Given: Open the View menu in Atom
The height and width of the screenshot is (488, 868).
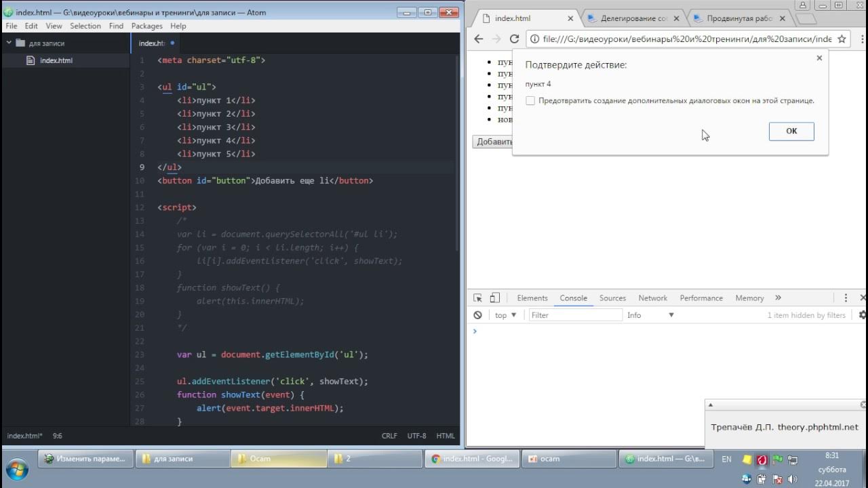Looking at the screenshot, I should pos(54,26).
